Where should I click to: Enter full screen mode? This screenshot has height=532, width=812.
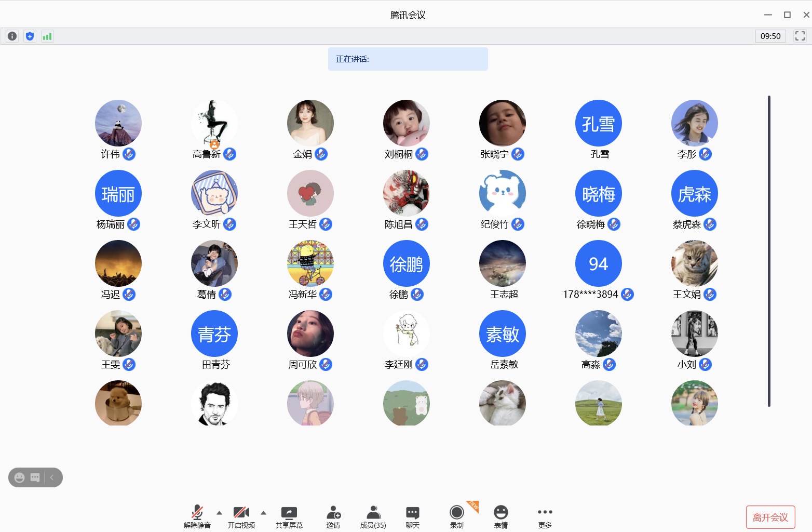coord(800,36)
